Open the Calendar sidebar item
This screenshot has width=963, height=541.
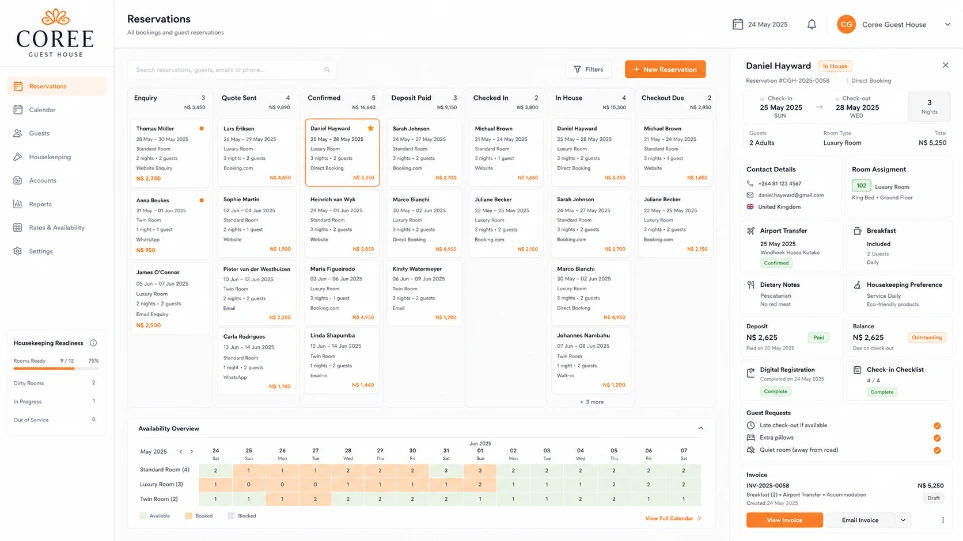57,110
